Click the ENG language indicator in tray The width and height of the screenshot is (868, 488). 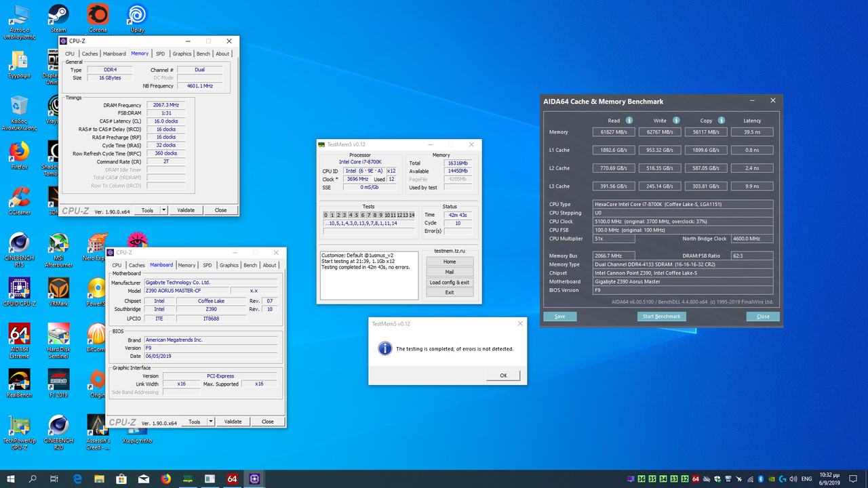coord(806,479)
